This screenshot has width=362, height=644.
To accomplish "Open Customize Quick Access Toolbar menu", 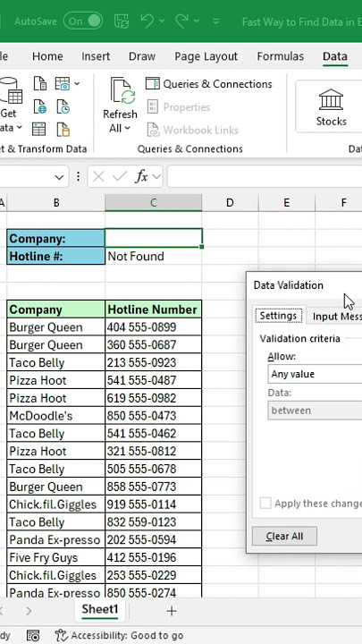I will click(x=216, y=21).
